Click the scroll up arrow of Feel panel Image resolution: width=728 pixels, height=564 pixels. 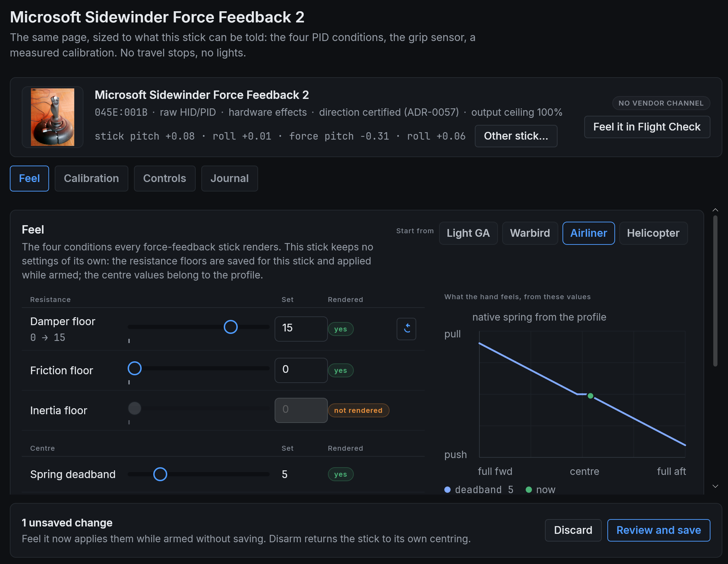(x=715, y=210)
